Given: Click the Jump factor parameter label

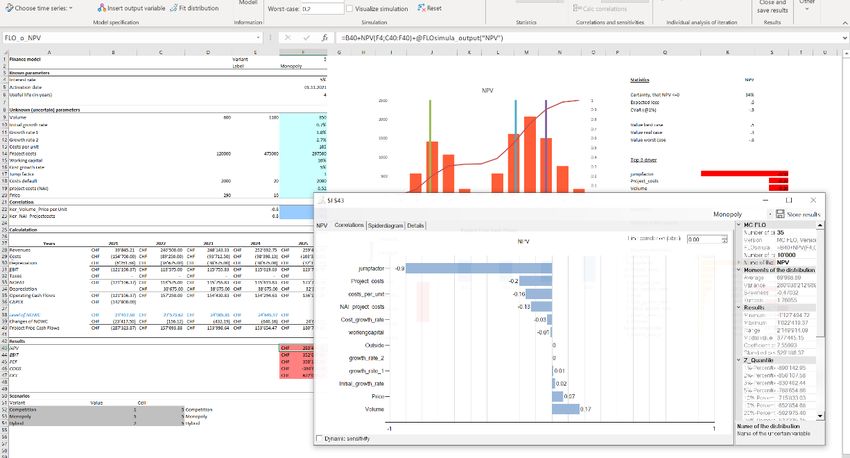Looking at the screenshot, I should [x=21, y=174].
